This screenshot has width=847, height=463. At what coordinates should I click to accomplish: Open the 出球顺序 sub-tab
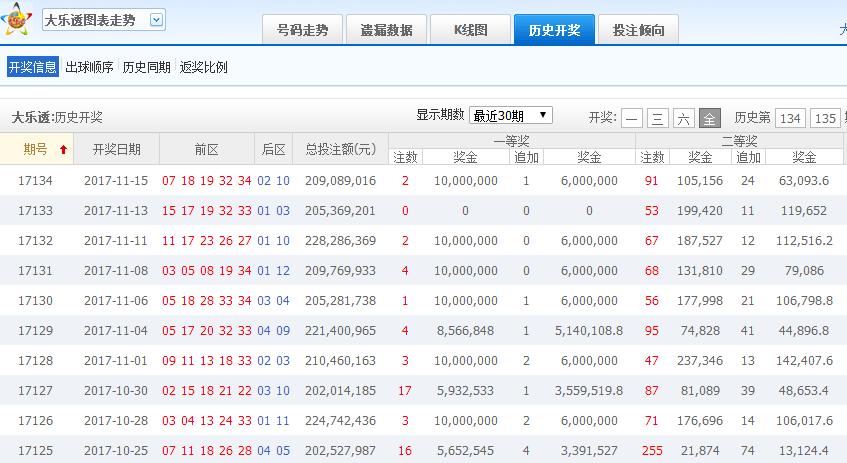(90, 67)
